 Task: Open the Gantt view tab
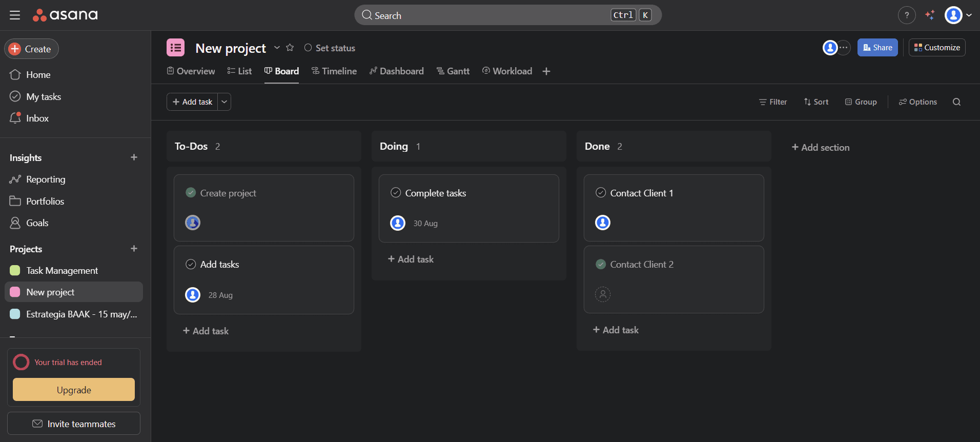point(453,71)
